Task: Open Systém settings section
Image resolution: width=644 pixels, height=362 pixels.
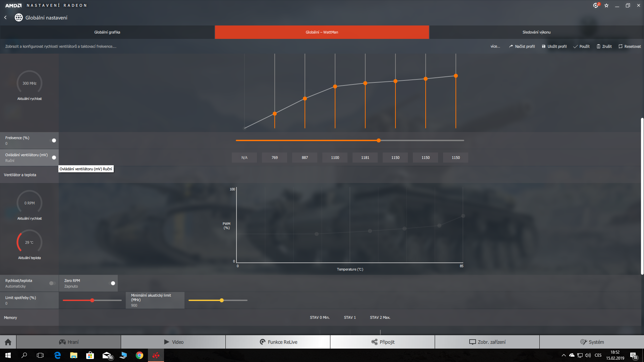Action: click(x=592, y=342)
